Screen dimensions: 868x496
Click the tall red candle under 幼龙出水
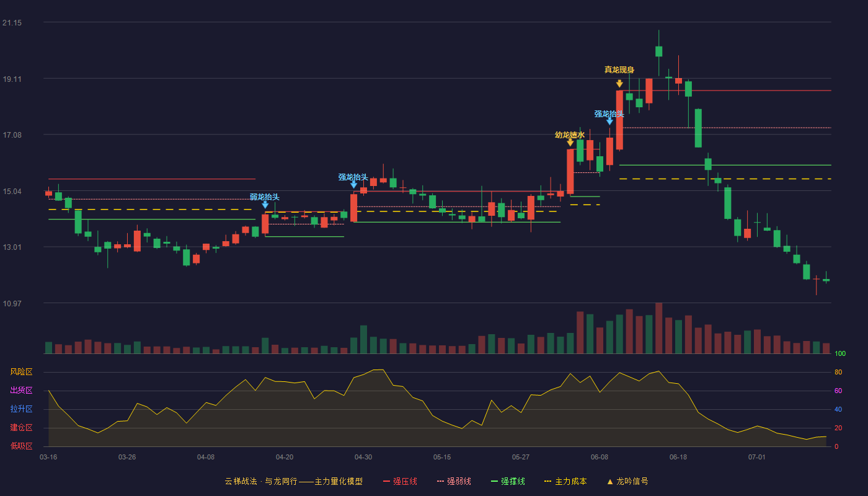coord(570,172)
